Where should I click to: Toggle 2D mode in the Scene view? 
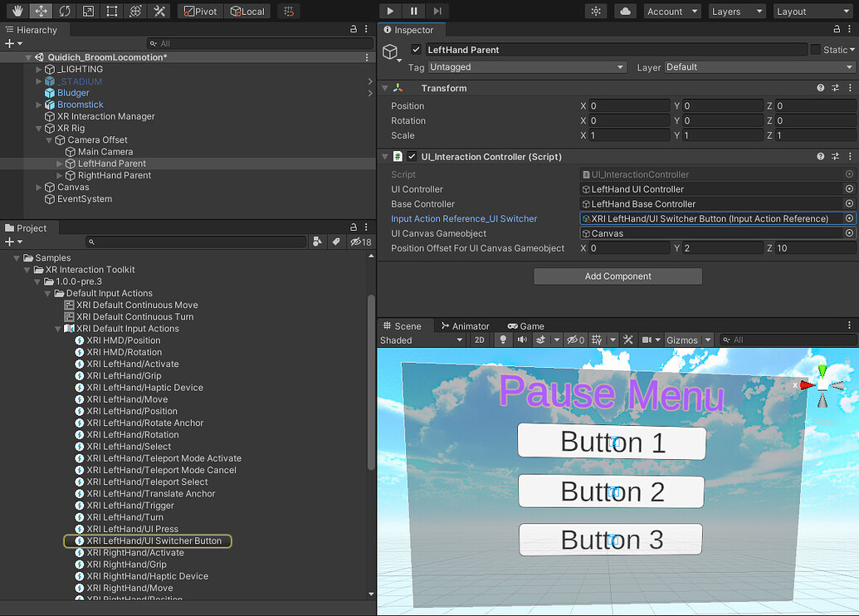480,340
